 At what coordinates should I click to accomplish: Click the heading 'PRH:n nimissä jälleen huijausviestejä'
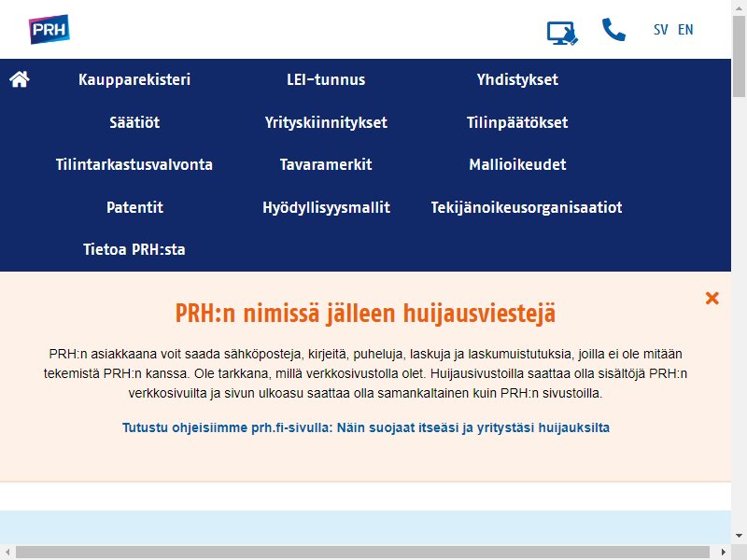pos(365,314)
